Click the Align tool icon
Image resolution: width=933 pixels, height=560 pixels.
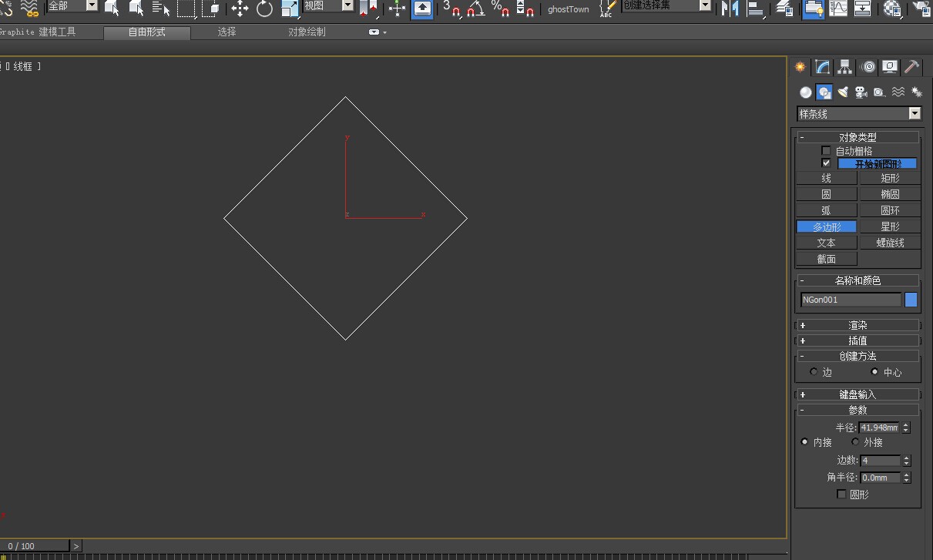(756, 8)
